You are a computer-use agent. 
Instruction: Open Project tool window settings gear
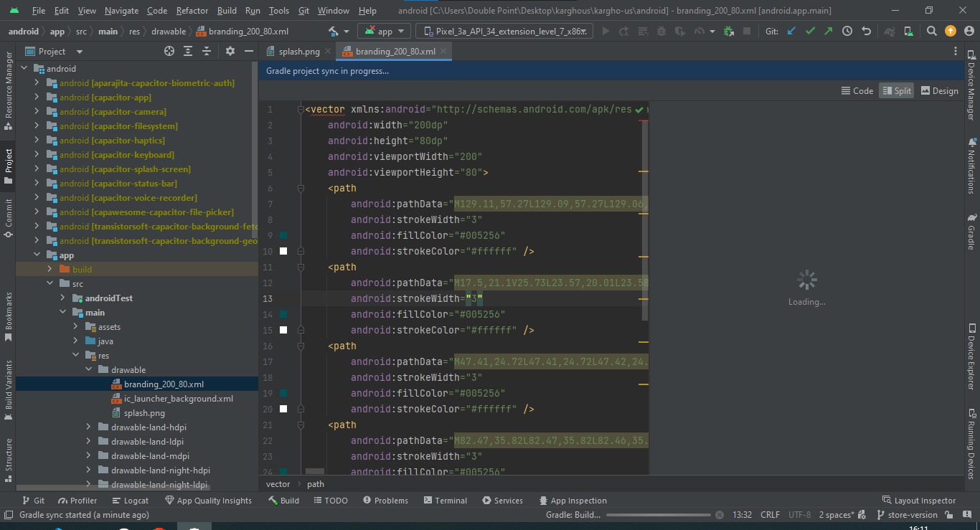pos(230,51)
